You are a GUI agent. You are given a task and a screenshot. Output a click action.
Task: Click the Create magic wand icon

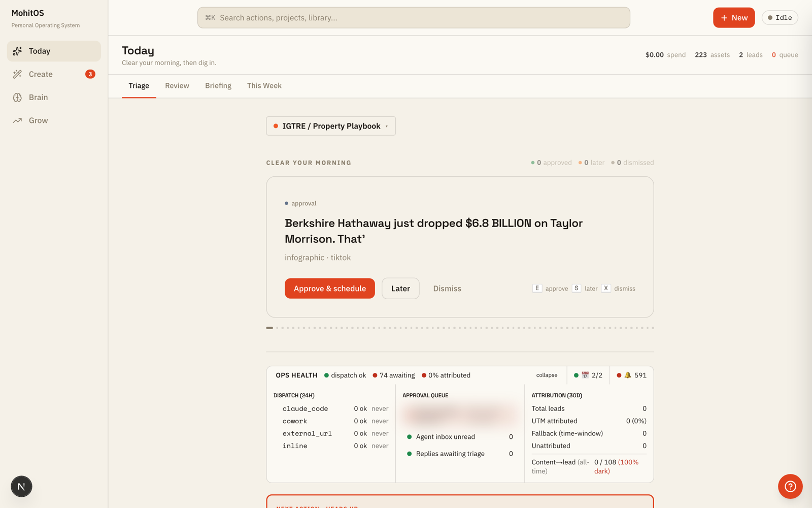[x=17, y=74]
